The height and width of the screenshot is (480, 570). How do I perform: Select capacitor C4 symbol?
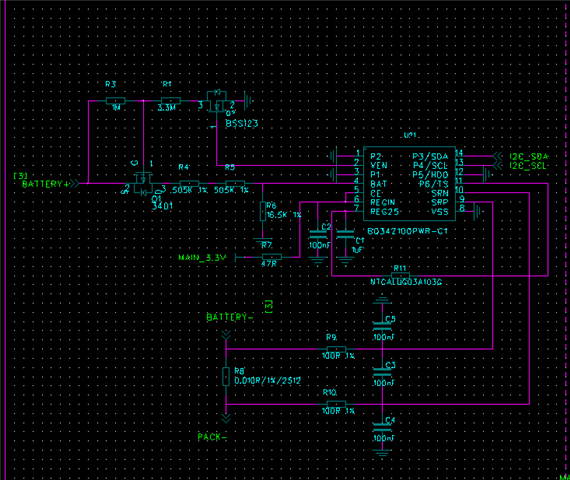[382, 427]
